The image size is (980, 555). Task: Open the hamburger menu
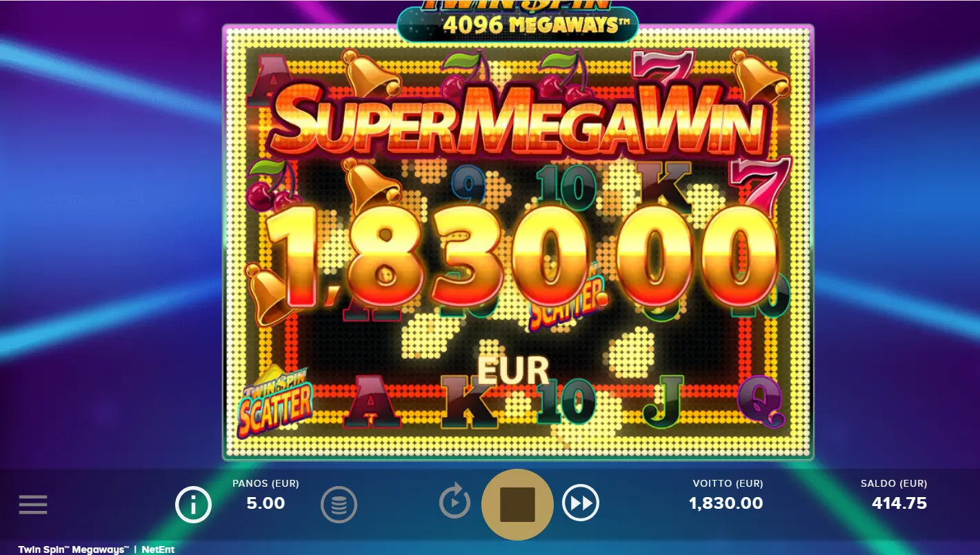click(33, 505)
